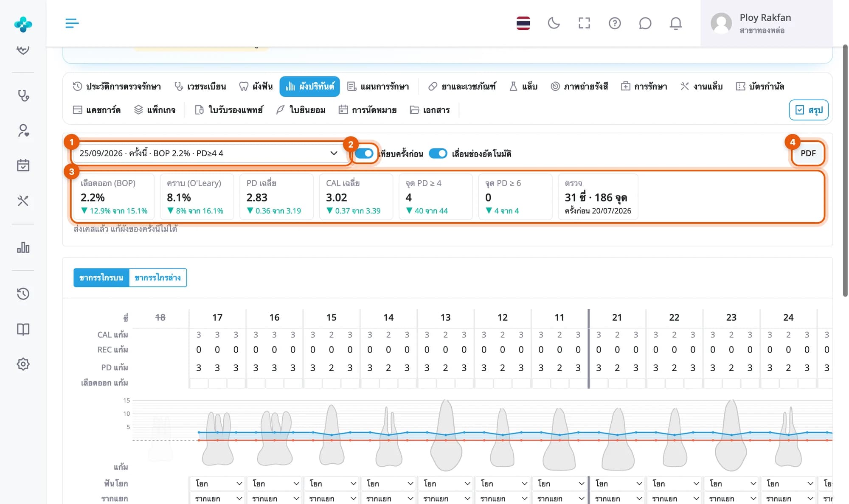
Task: Click the สรุป summary button
Action: [809, 110]
